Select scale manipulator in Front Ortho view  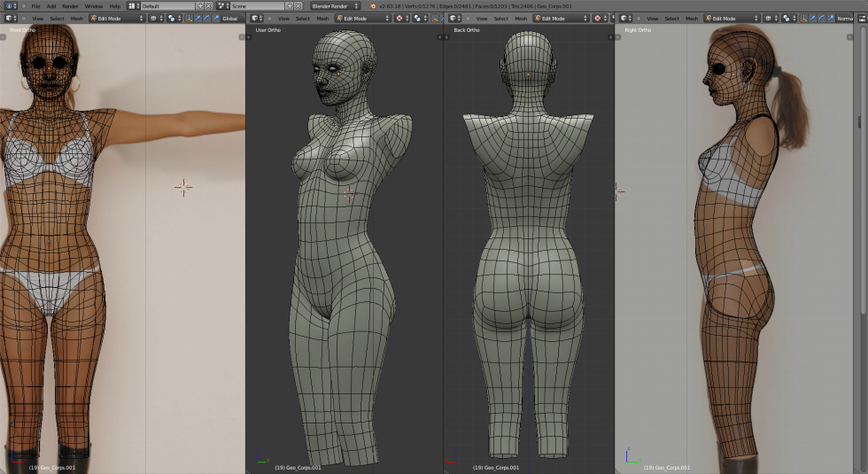[215, 18]
